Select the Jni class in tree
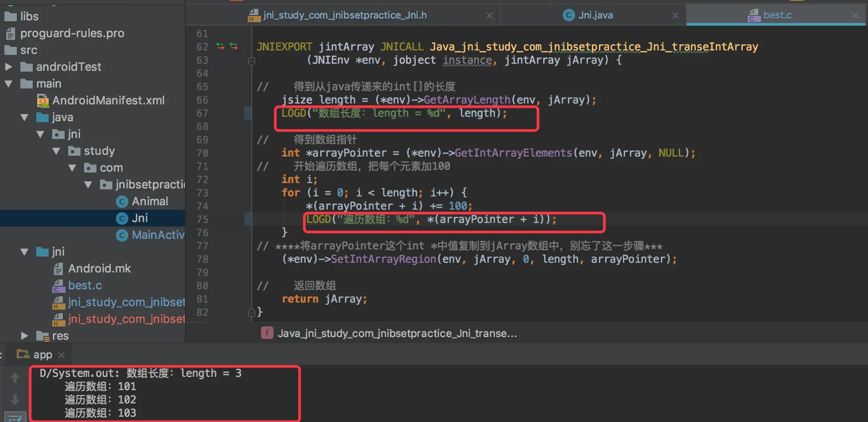Screen dimensions: 868x422 (x=140, y=218)
